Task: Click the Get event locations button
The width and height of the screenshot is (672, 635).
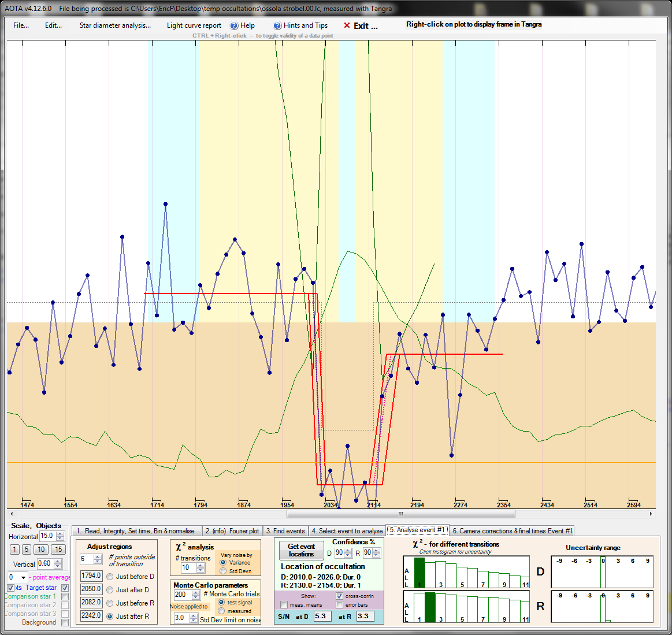Action: (x=301, y=550)
